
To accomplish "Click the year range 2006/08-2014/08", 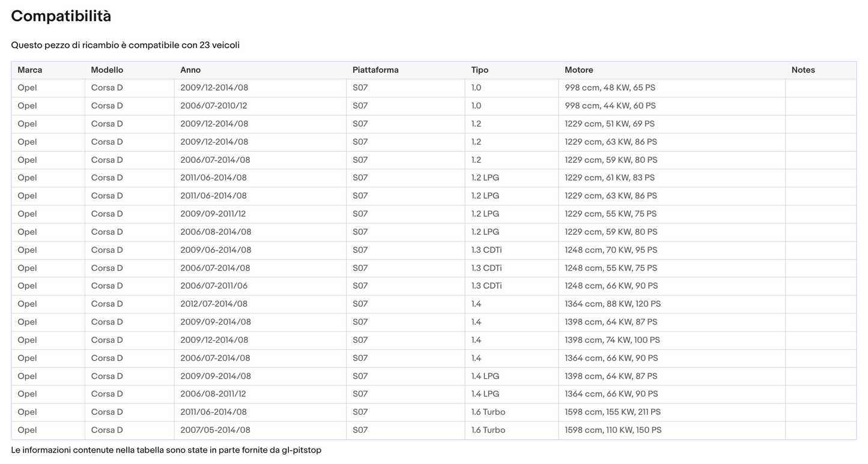I will (216, 232).
